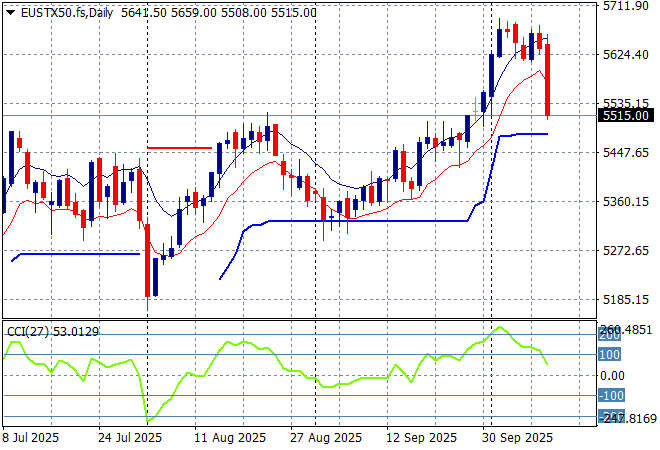Click the 8 Jul 2025 date label
The width and height of the screenshot is (660, 450).
[30, 438]
